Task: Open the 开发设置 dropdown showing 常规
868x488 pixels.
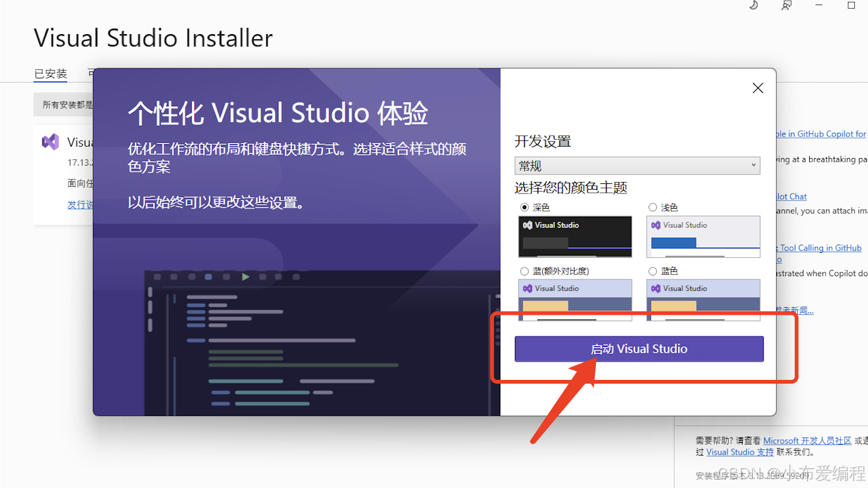Action: point(637,166)
